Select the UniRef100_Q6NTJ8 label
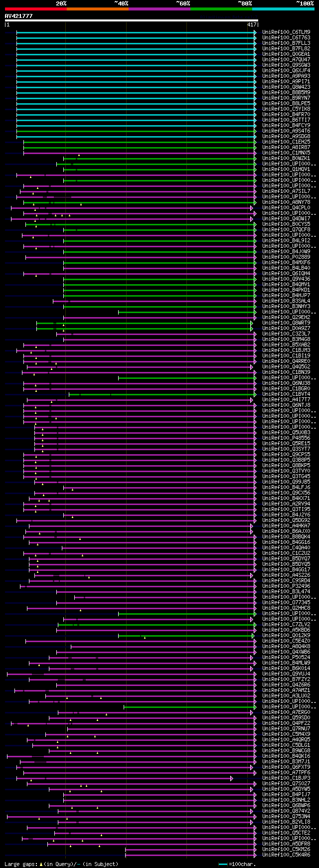This screenshot has height=868, width=319. click(286, 405)
